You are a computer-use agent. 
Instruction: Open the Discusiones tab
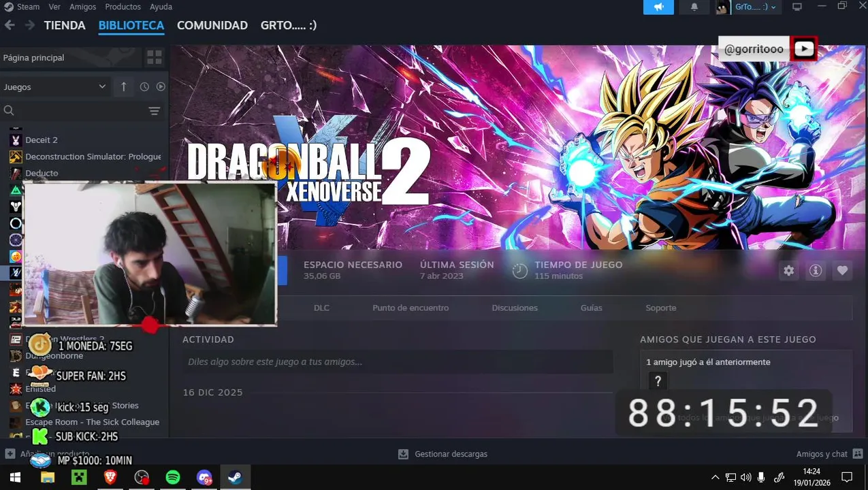(515, 308)
